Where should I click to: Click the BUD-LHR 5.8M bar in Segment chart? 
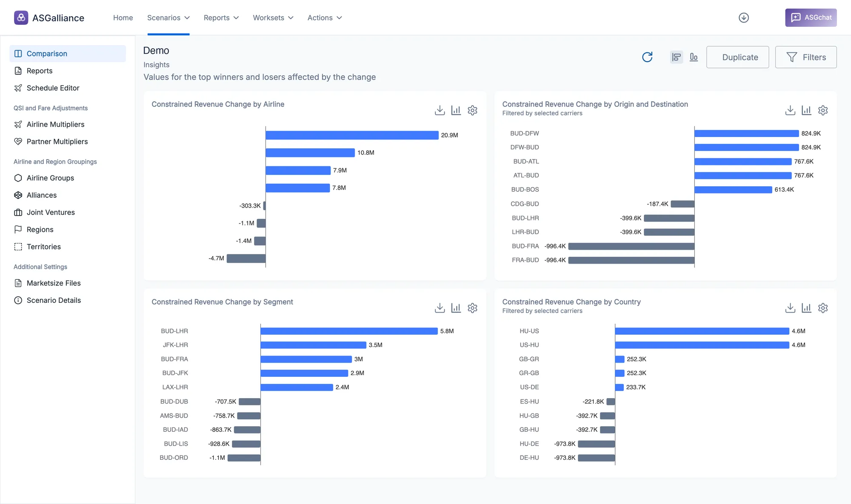(x=349, y=331)
